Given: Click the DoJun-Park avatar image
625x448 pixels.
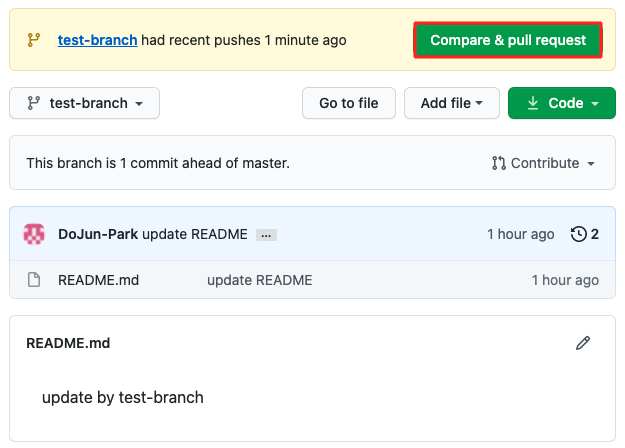Looking at the screenshot, I should point(34,234).
